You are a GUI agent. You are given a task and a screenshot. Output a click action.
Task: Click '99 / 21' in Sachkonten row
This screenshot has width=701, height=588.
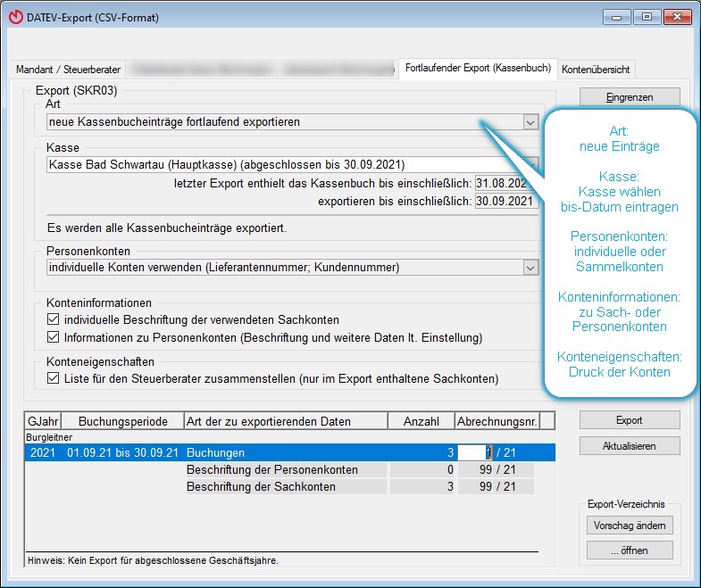497,486
